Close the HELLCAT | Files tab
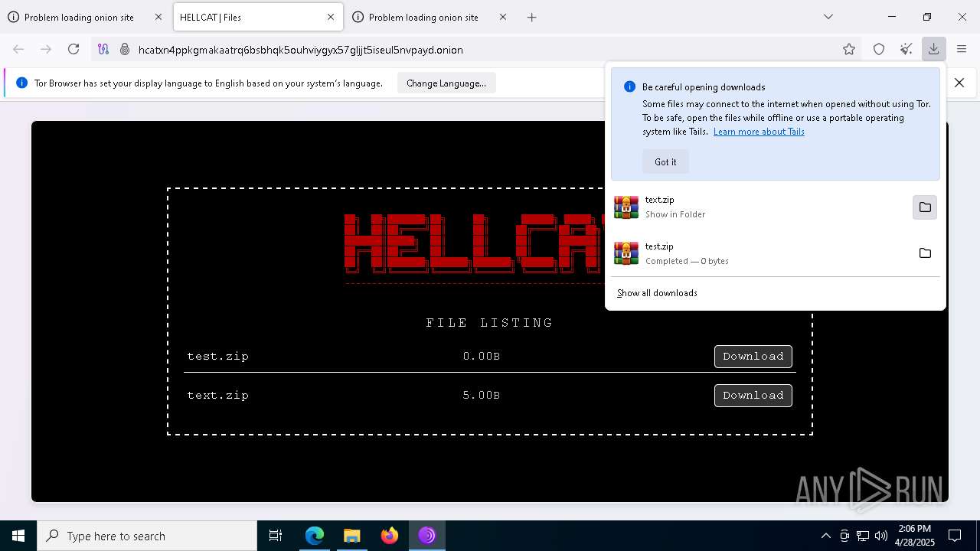980x551 pixels. pos(331,17)
